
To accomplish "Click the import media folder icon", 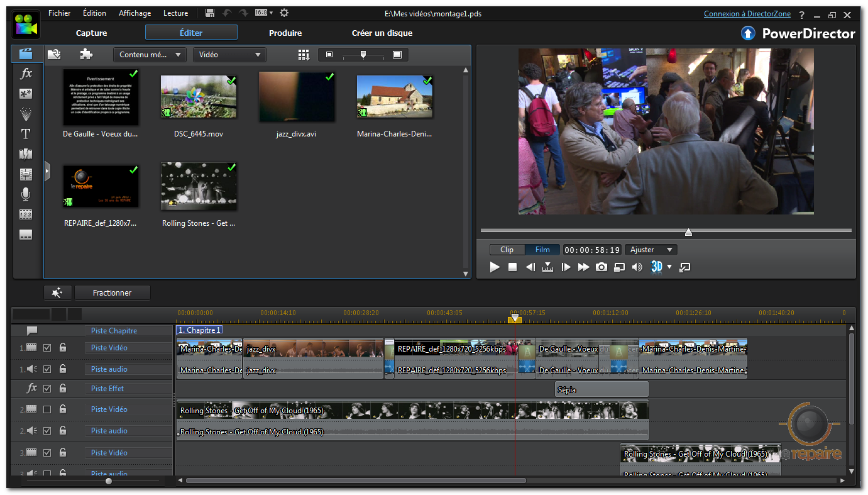I will pos(54,55).
